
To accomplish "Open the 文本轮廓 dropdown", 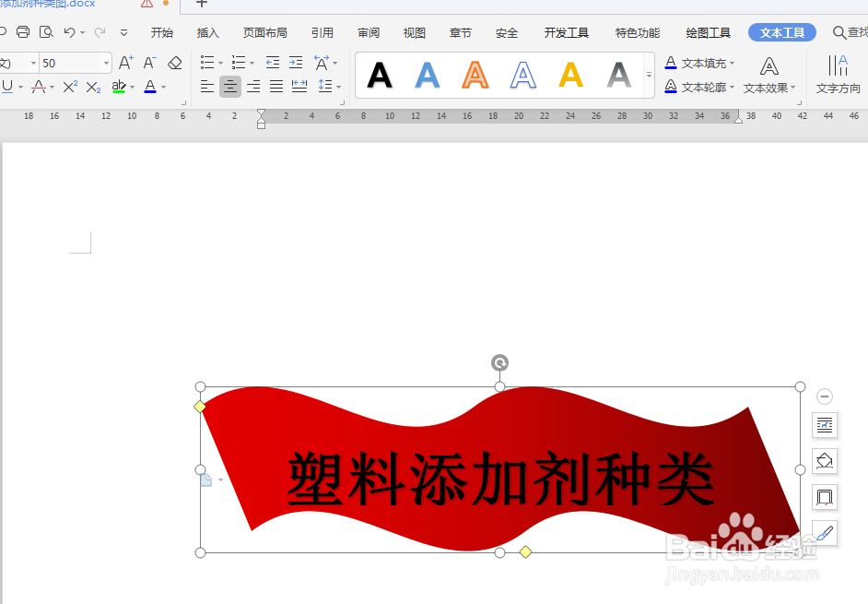I will pyautogui.click(x=699, y=87).
